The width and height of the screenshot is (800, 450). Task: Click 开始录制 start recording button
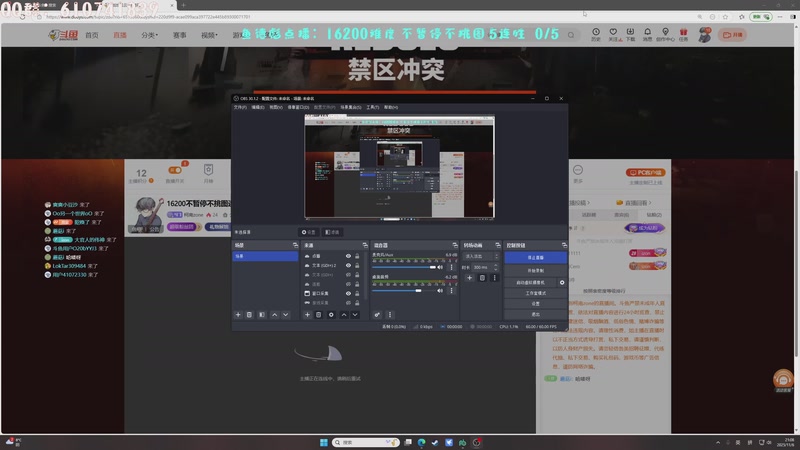(x=536, y=270)
